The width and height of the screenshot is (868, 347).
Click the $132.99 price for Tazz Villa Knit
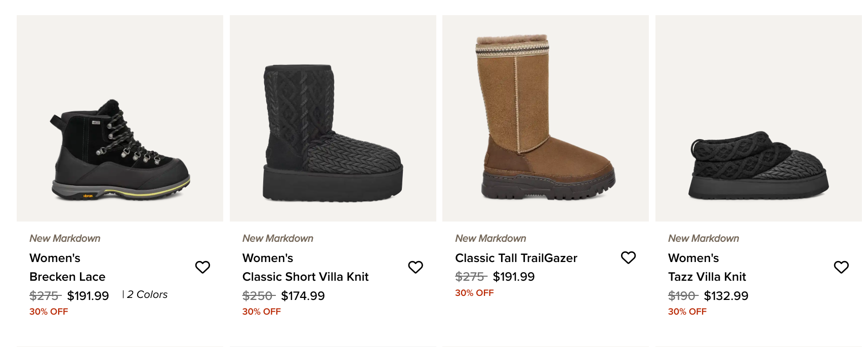click(x=726, y=296)
